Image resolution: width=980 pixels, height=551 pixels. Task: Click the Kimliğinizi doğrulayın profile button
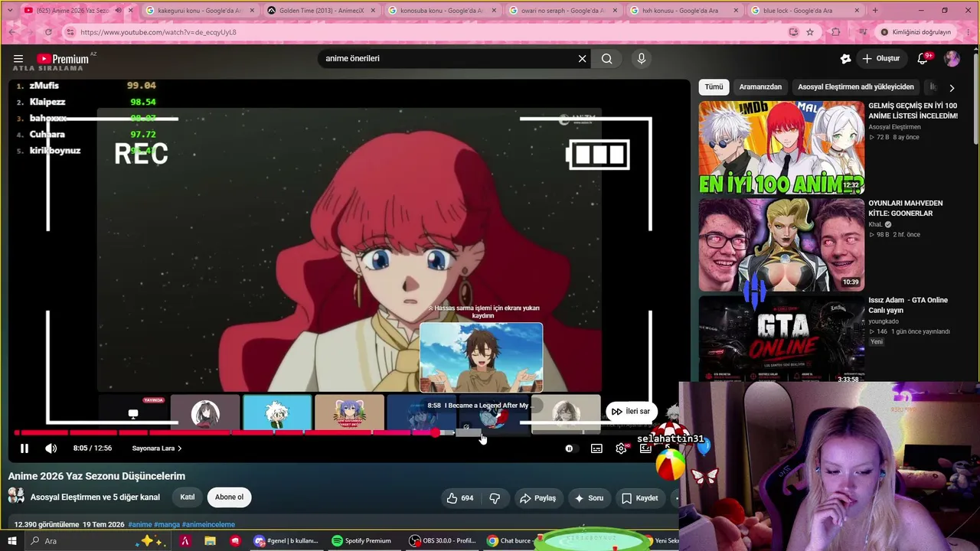click(x=916, y=32)
